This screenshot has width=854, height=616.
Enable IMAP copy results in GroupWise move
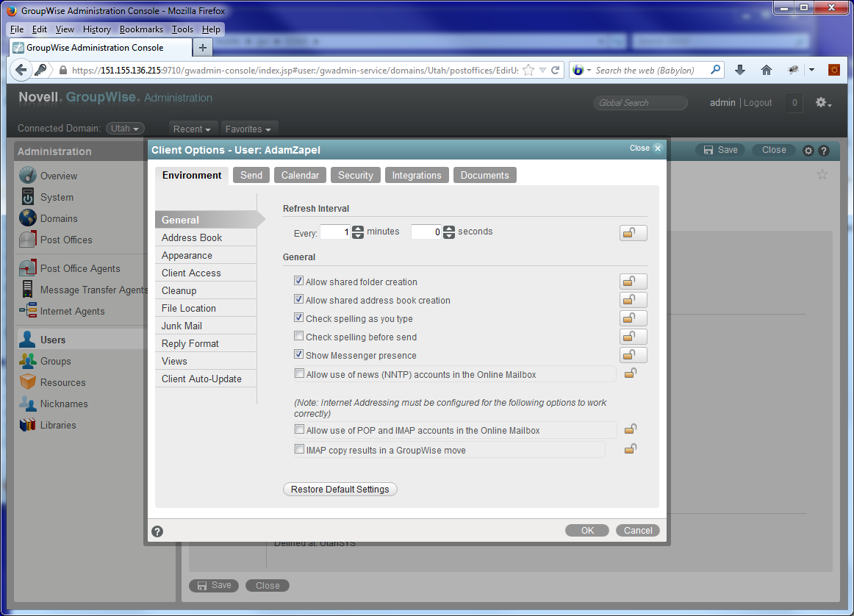pos(299,449)
